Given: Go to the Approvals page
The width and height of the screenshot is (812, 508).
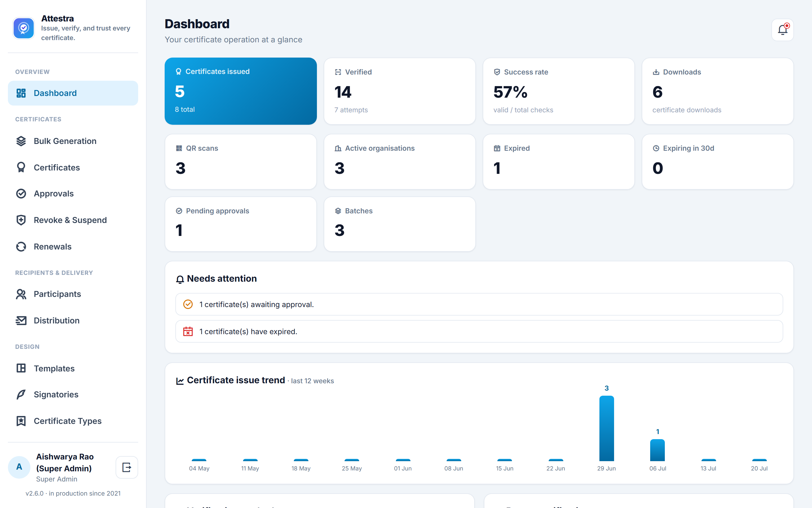Looking at the screenshot, I should tap(73, 194).
